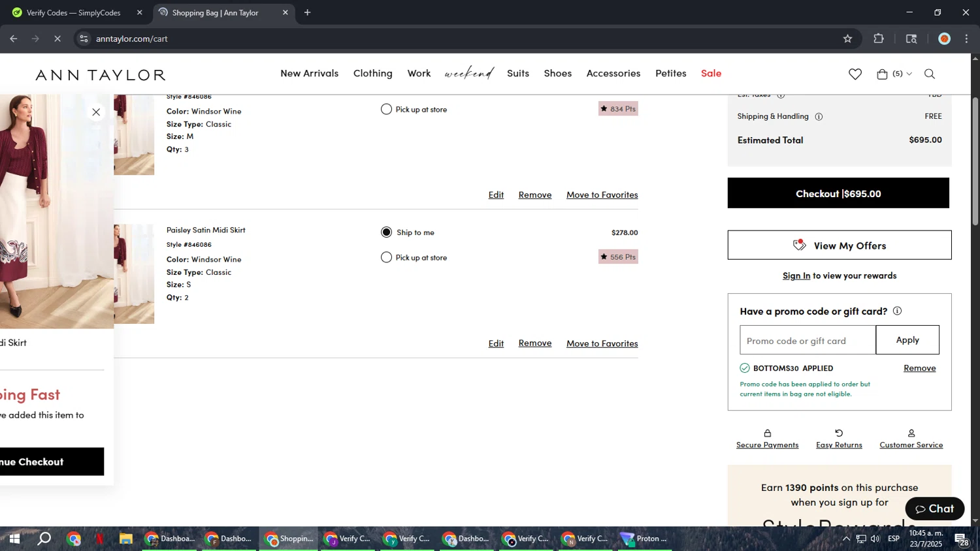980x551 pixels.
Task: Open the Petites menu
Action: 671,73
